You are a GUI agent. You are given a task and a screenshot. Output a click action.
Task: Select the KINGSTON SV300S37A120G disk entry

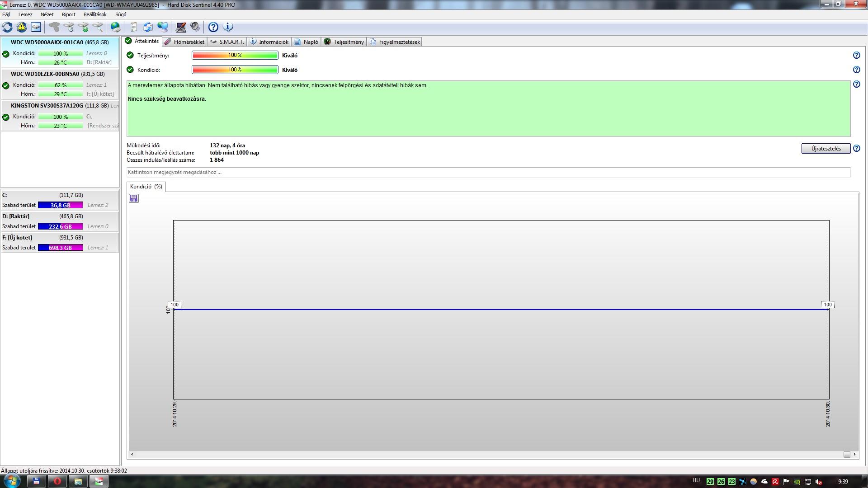[47, 106]
